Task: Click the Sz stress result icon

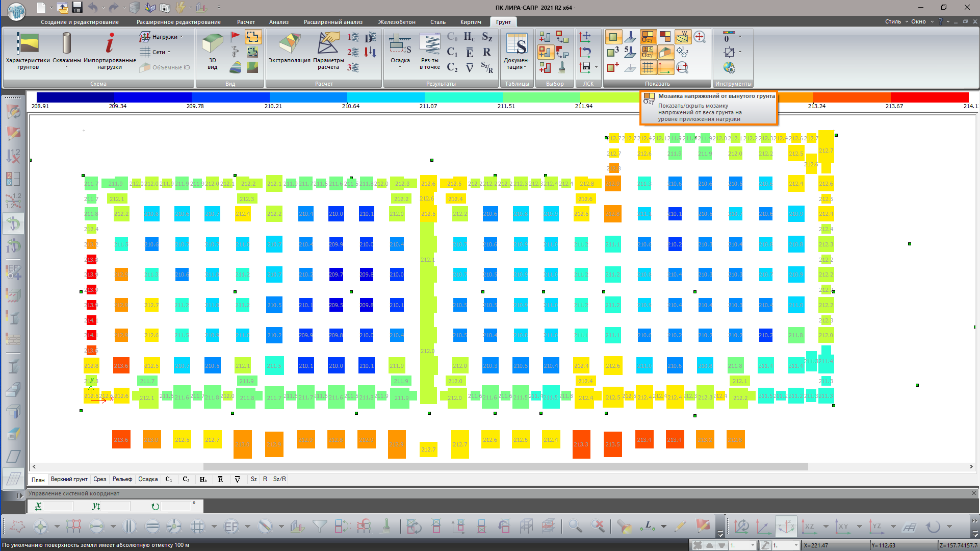Action: point(487,37)
